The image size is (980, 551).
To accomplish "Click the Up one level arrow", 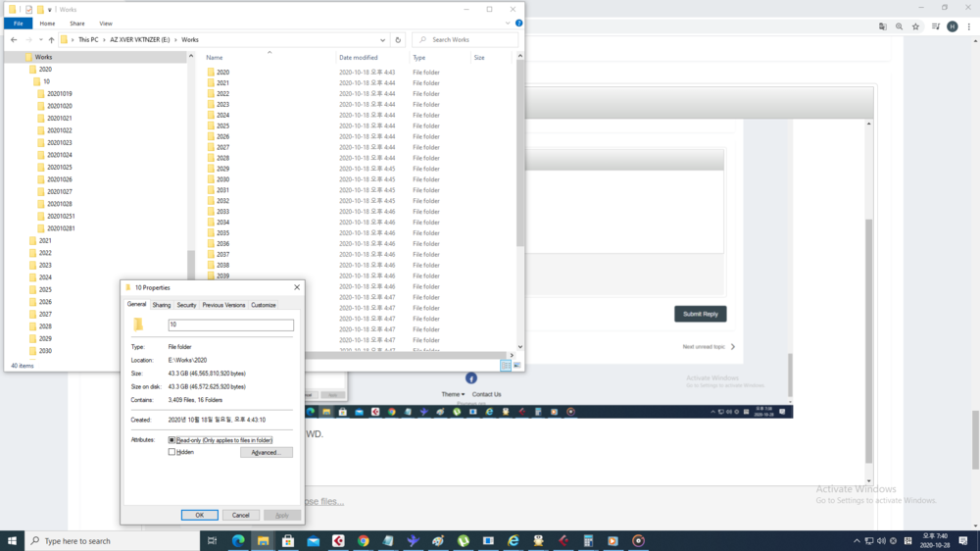I will pos(51,40).
